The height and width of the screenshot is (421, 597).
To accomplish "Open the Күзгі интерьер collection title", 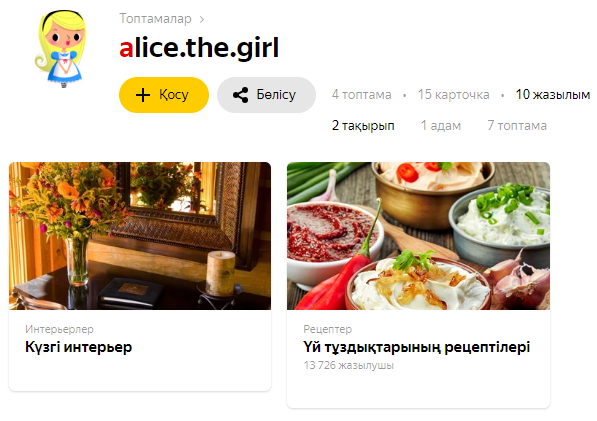I will pyautogui.click(x=78, y=347).
